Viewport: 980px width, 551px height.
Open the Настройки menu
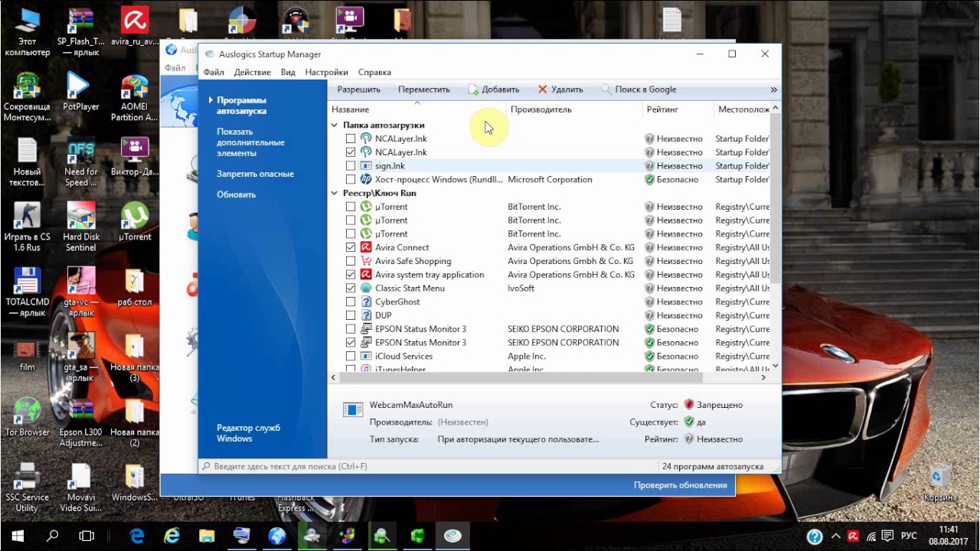click(x=326, y=72)
